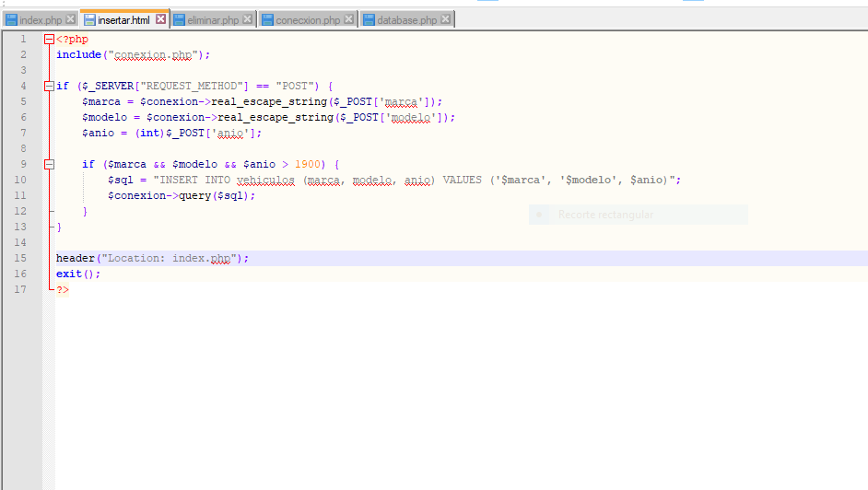Open the conecxion.php tab
The width and height of the screenshot is (868, 490).
point(308,19)
